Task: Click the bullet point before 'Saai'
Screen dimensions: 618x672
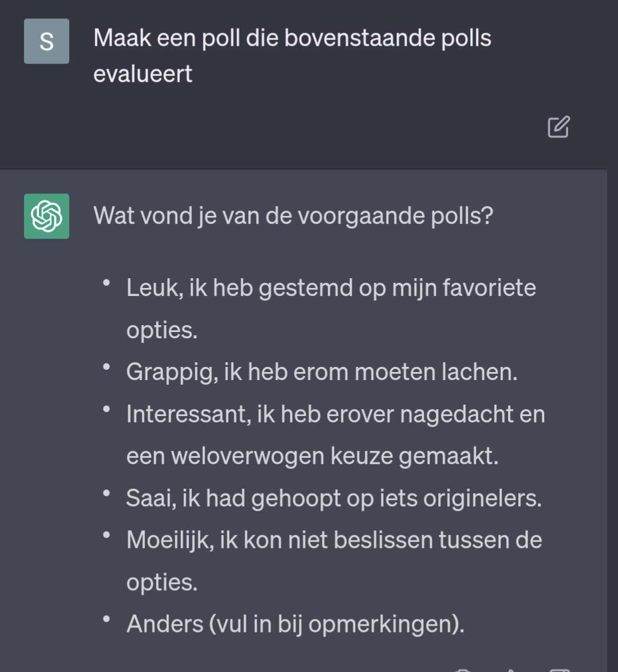Action: (107, 493)
